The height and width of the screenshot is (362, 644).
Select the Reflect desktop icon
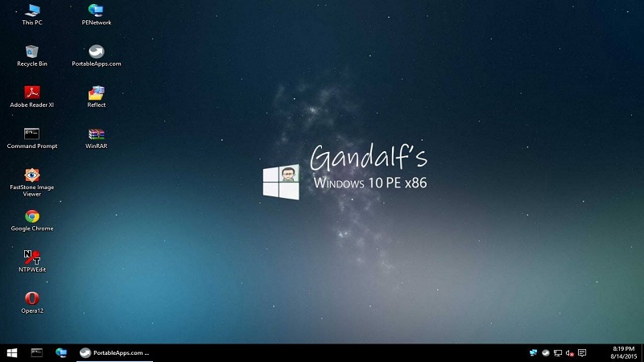pyautogui.click(x=96, y=97)
